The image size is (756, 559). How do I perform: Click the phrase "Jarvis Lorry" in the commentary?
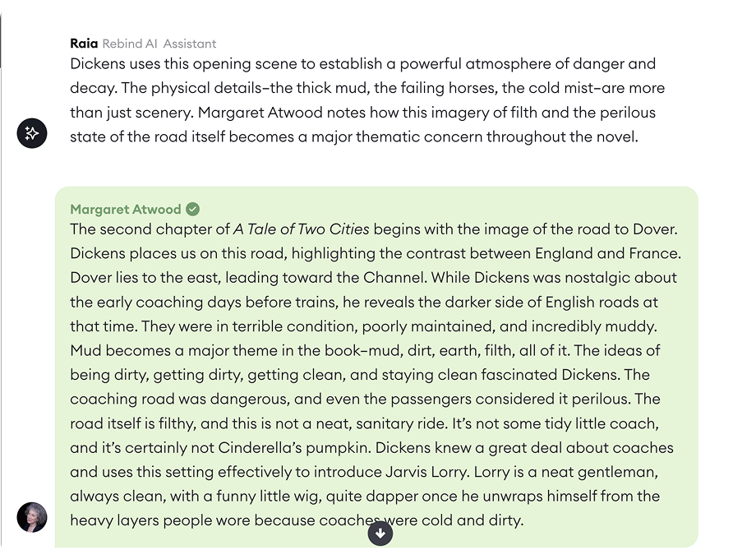coord(426,472)
